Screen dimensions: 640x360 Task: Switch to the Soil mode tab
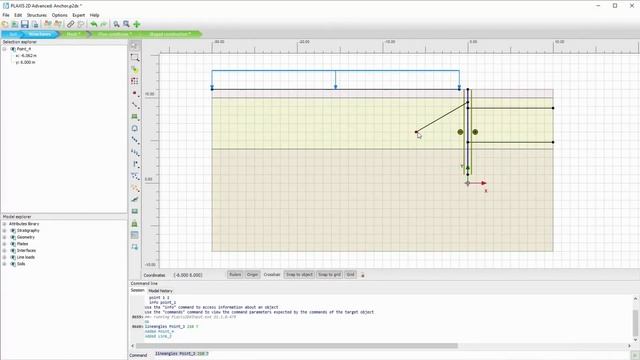(13, 34)
